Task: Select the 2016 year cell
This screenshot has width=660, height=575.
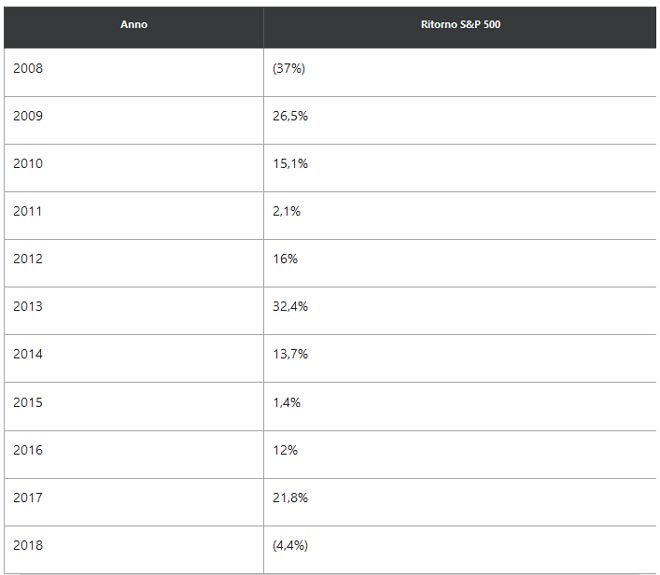Action: [x=28, y=450]
